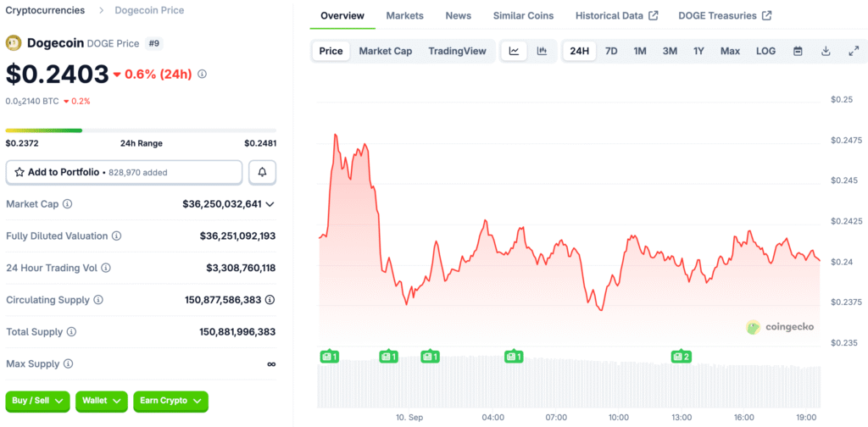The height and width of the screenshot is (427, 868).
Task: Open the News tab
Action: pos(459,15)
